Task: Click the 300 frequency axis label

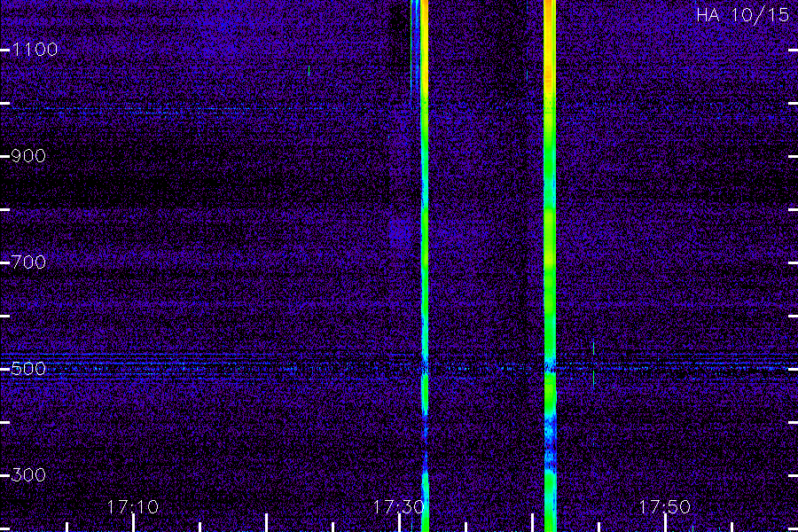Action: (28, 475)
